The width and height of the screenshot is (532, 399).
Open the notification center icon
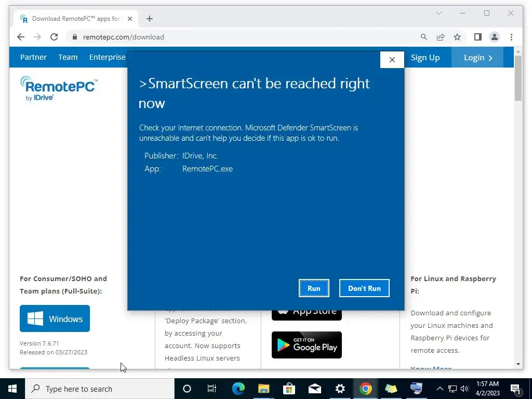515,389
